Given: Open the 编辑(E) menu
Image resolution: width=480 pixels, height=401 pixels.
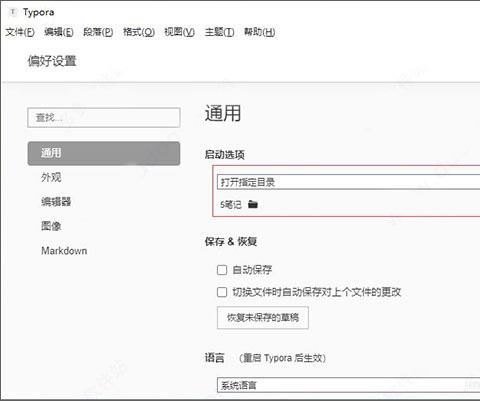Looking at the screenshot, I should click(x=59, y=32).
